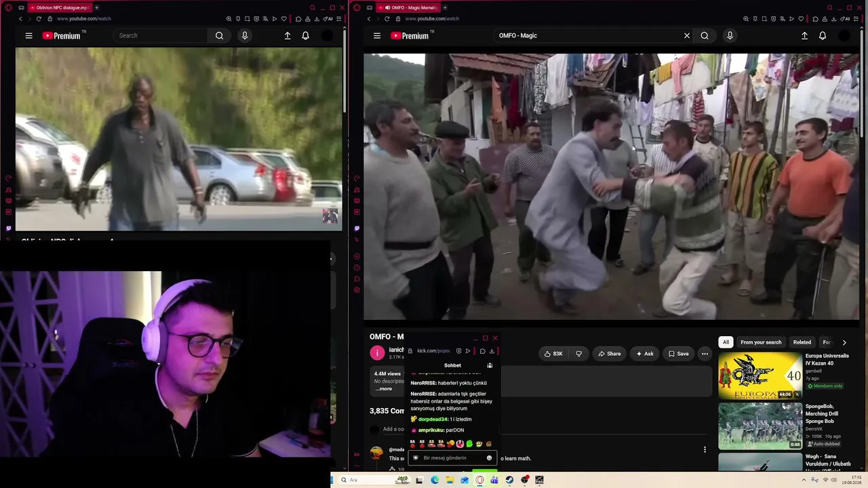Focus the Search box in left YouTube window
The width and height of the screenshot is (868, 488).
tap(161, 35)
